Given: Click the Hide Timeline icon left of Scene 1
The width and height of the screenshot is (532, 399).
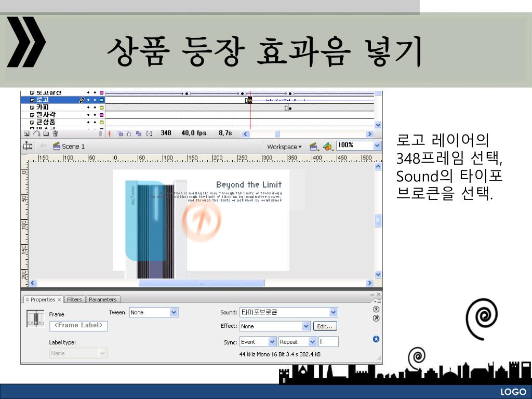Looking at the screenshot, I should click(28, 146).
